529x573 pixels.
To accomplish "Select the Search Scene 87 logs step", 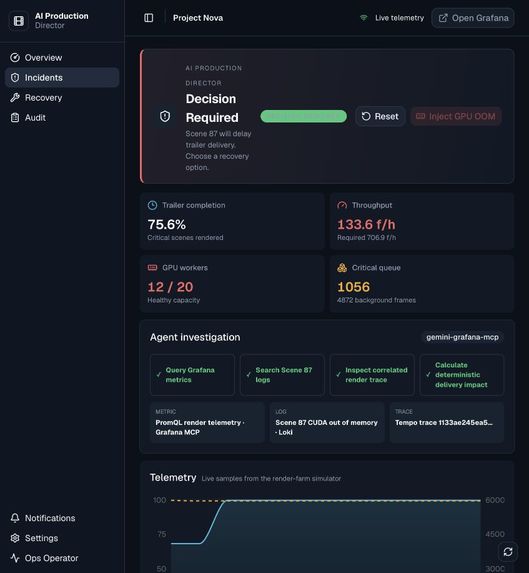I will [282, 375].
